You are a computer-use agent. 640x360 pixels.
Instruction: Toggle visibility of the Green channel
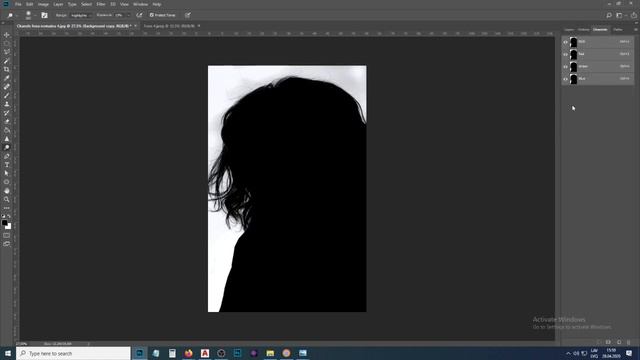click(565, 67)
